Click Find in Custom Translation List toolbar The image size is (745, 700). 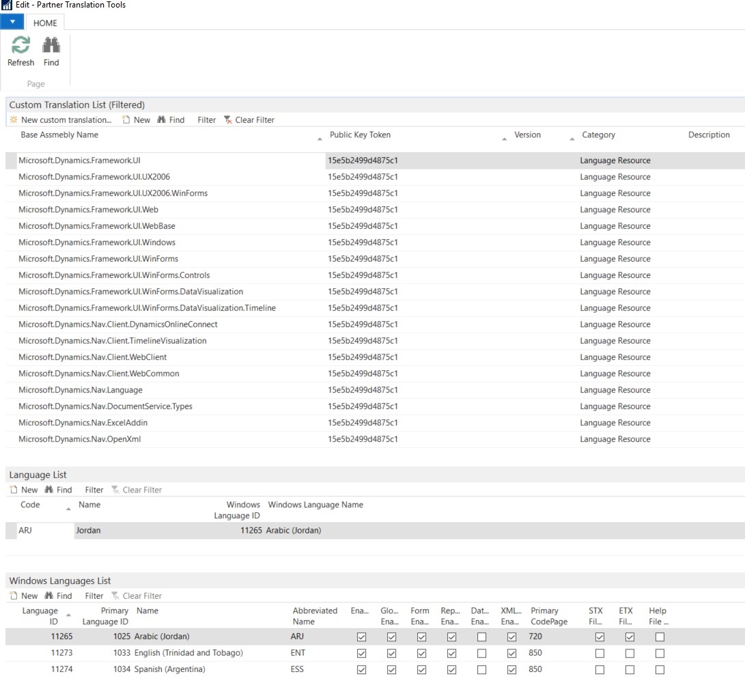(171, 120)
